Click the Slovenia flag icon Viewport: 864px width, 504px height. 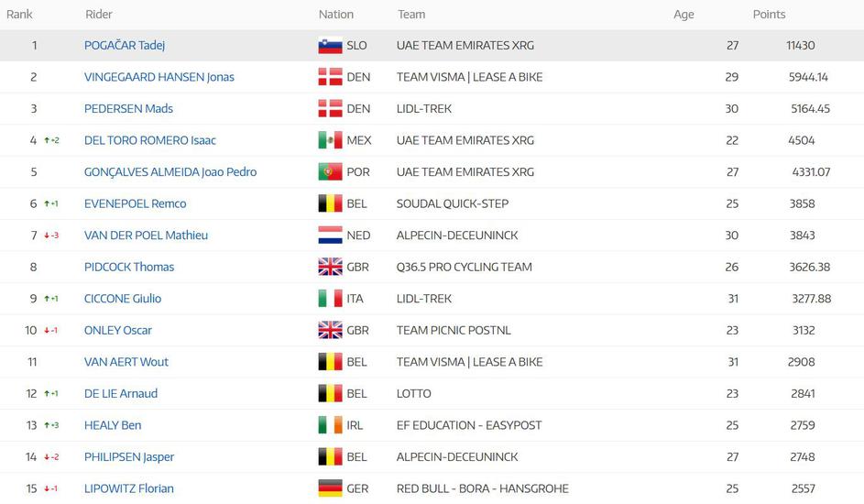pyautogui.click(x=330, y=46)
